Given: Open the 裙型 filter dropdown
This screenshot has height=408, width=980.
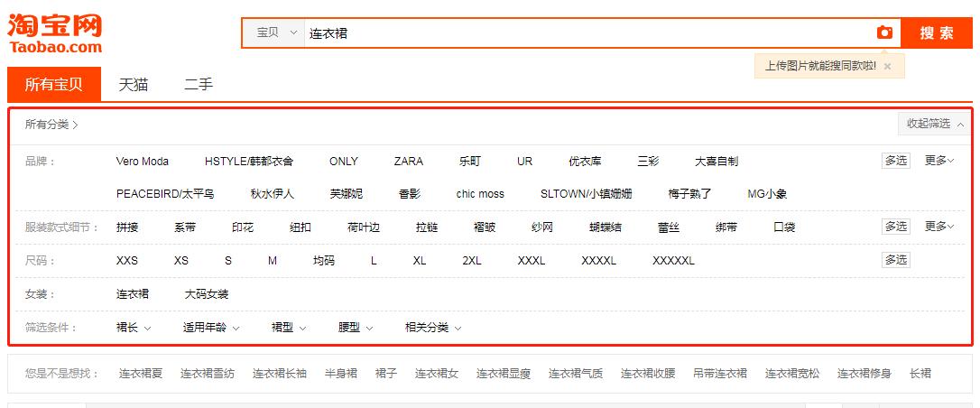Looking at the screenshot, I should tap(289, 328).
